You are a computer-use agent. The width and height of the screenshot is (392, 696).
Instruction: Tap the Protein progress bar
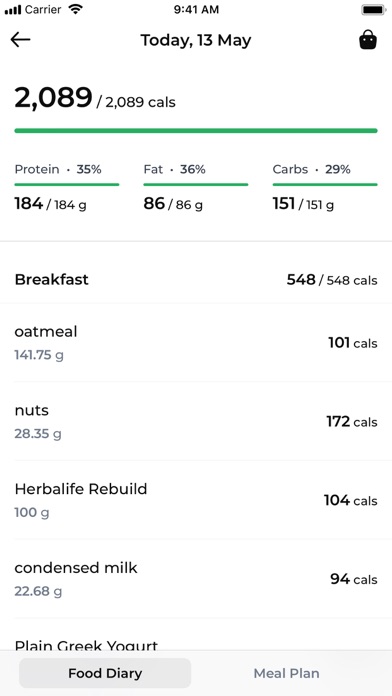click(67, 184)
